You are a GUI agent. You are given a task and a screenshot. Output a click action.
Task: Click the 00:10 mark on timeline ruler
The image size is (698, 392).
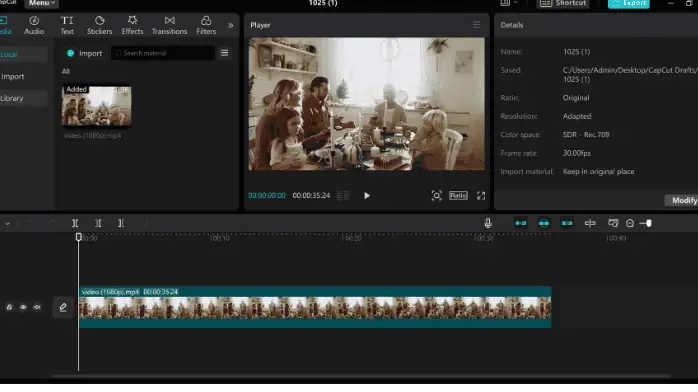[219, 238]
